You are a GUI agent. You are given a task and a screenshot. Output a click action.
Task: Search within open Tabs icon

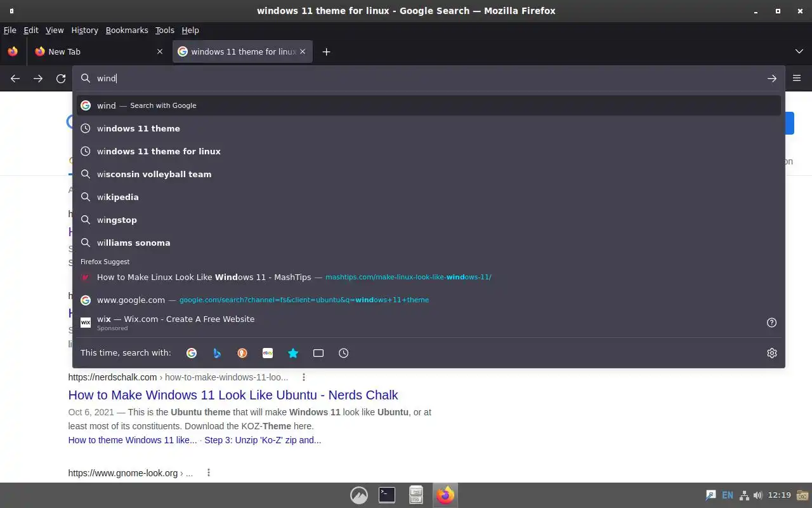318,353
